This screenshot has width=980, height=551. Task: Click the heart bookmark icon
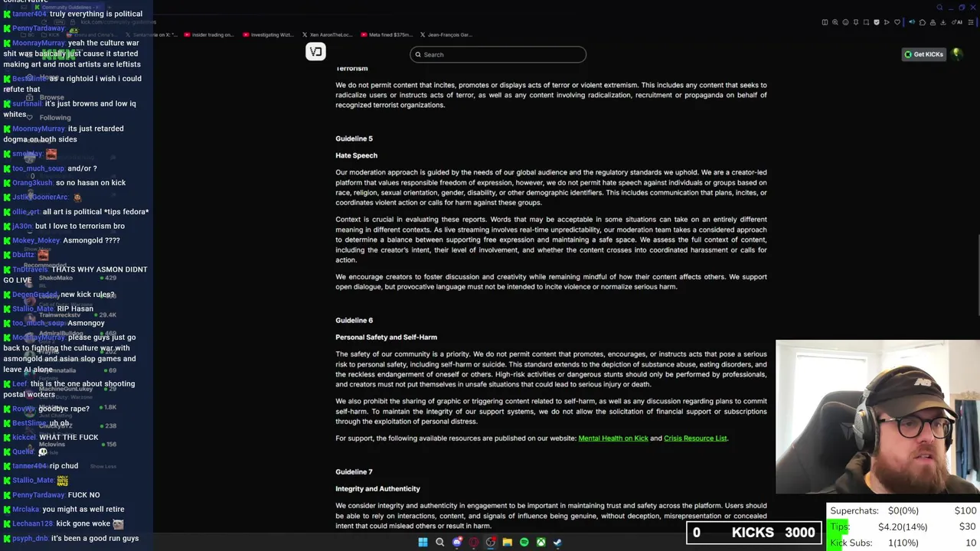(897, 22)
